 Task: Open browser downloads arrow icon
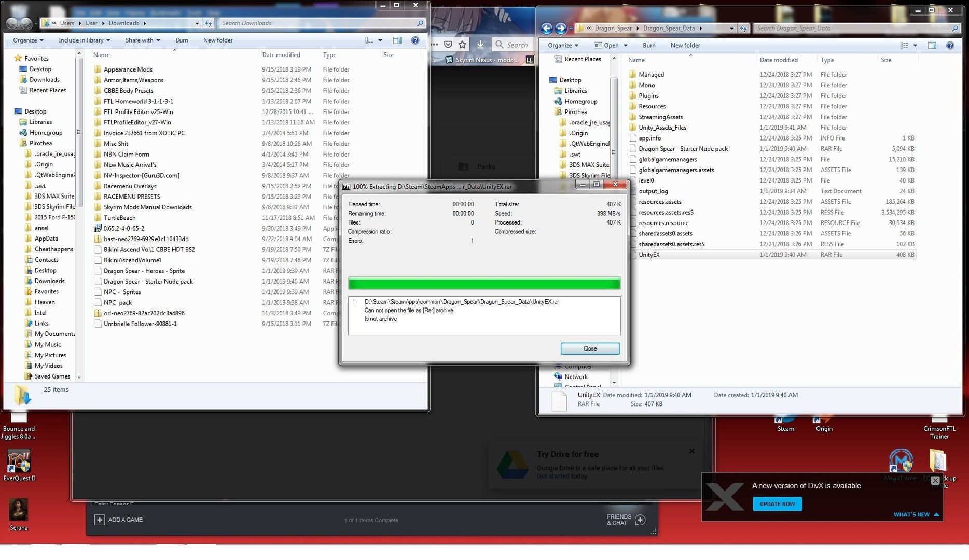click(x=480, y=45)
